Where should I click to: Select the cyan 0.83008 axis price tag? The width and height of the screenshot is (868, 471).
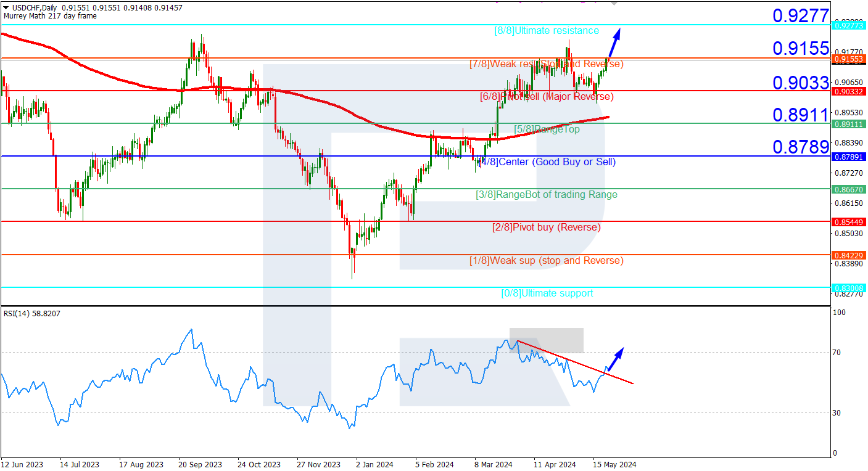click(x=848, y=287)
